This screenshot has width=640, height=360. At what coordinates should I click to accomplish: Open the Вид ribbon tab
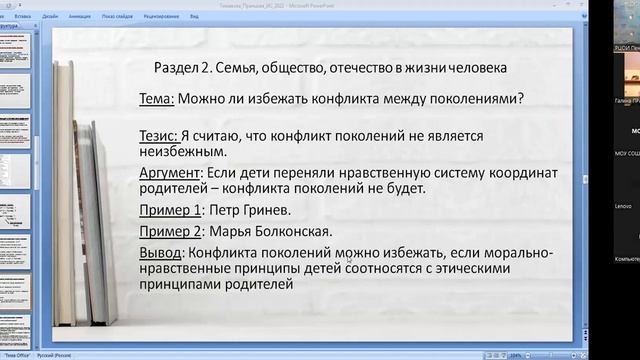point(194,16)
